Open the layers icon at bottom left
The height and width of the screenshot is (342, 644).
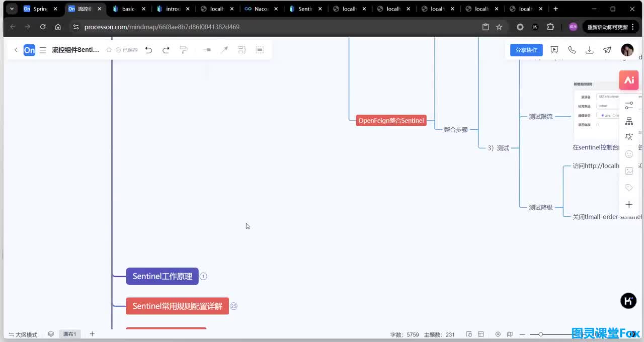[x=51, y=334]
